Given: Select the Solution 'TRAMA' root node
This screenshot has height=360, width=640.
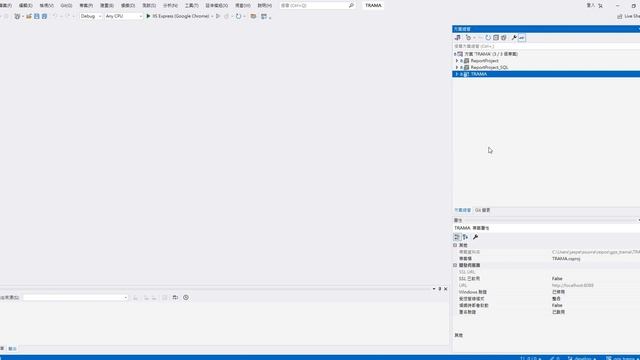Looking at the screenshot, I should [x=491, y=54].
